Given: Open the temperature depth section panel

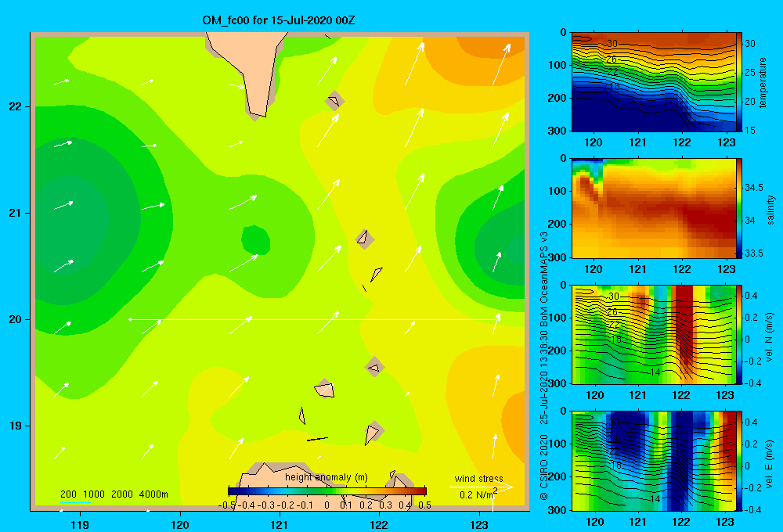Looking at the screenshot, I should [x=654, y=82].
